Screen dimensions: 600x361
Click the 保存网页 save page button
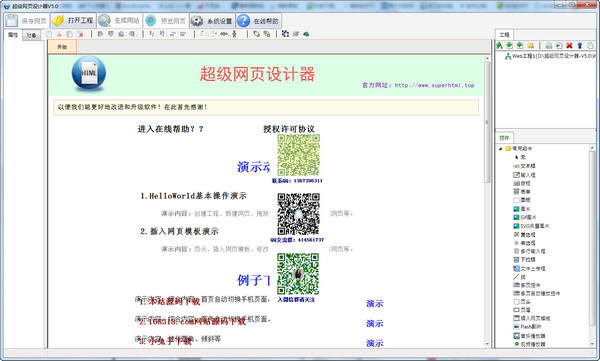pos(27,21)
